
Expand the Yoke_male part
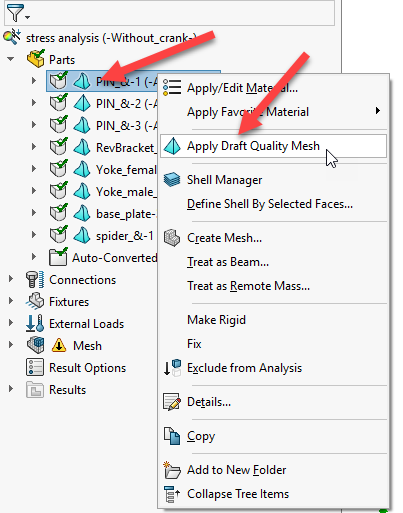tap(34, 191)
